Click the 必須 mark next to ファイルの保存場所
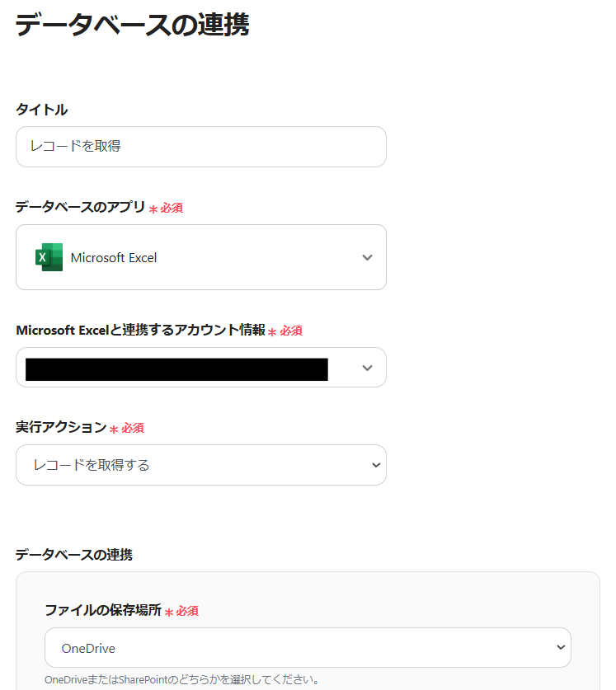Image resolution: width=616 pixels, height=690 pixels. tap(181, 612)
